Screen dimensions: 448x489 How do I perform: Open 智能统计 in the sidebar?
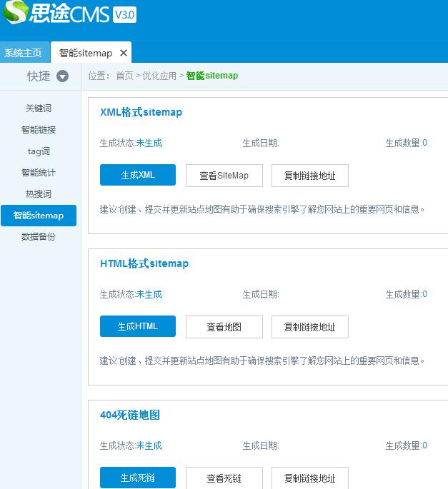(x=39, y=173)
